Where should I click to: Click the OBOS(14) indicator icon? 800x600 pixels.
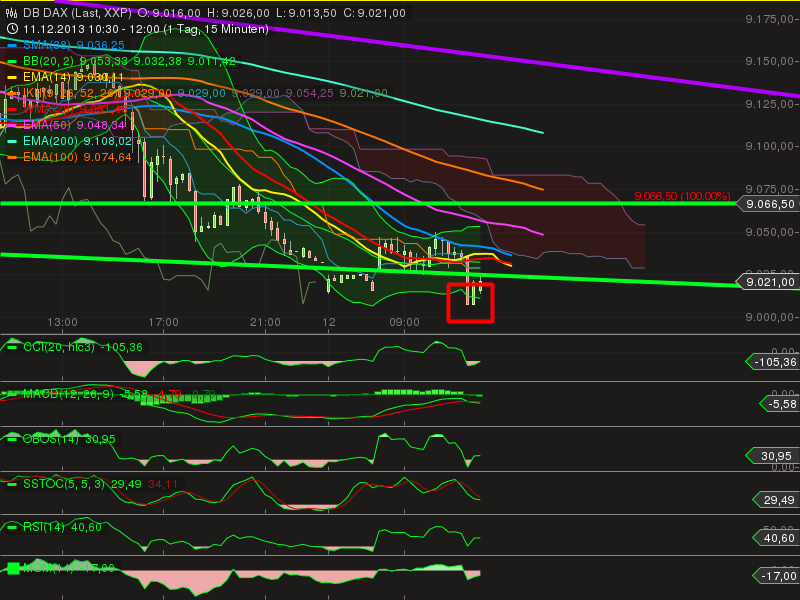click(11, 440)
